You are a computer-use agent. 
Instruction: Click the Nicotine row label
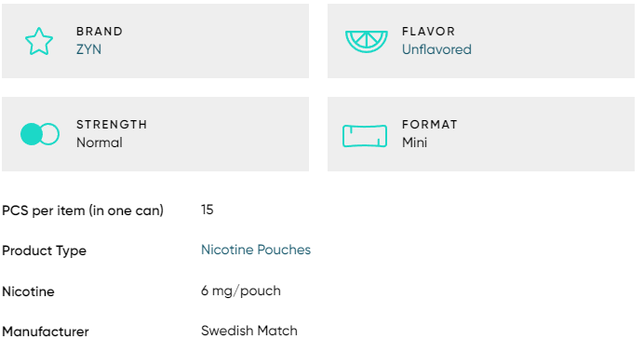pyautogui.click(x=28, y=292)
